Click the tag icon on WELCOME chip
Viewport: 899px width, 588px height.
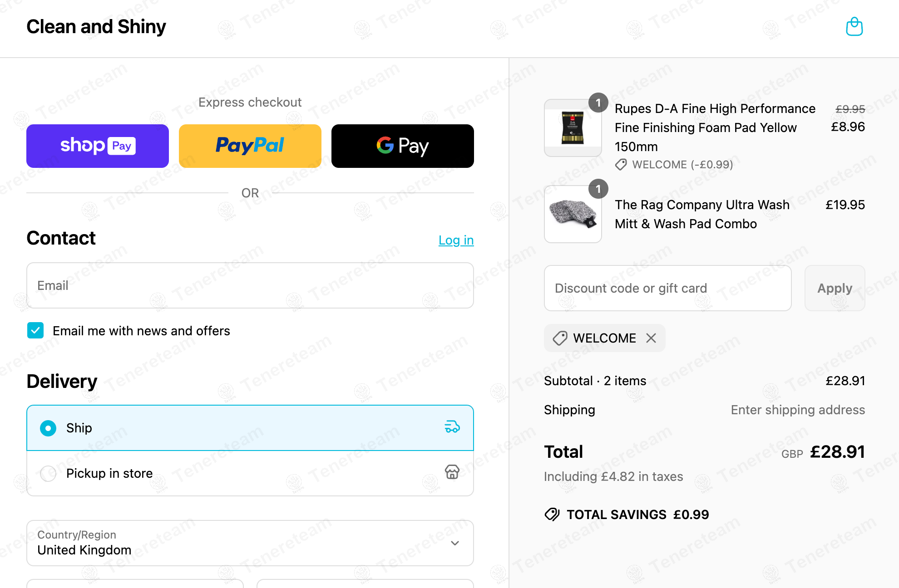[560, 338]
